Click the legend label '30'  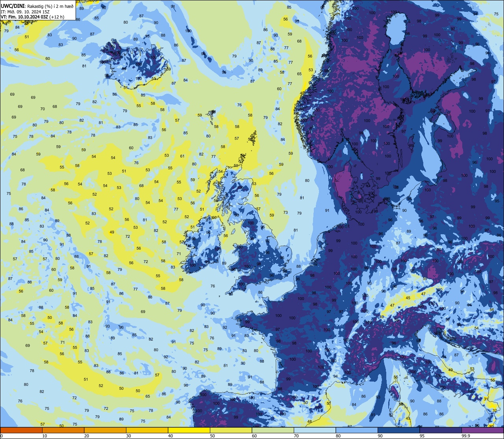(128, 436)
